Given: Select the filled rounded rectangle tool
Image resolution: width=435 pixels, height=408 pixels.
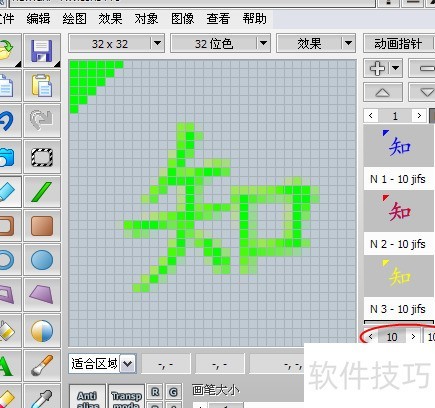Looking at the screenshot, I should pyautogui.click(x=42, y=226).
